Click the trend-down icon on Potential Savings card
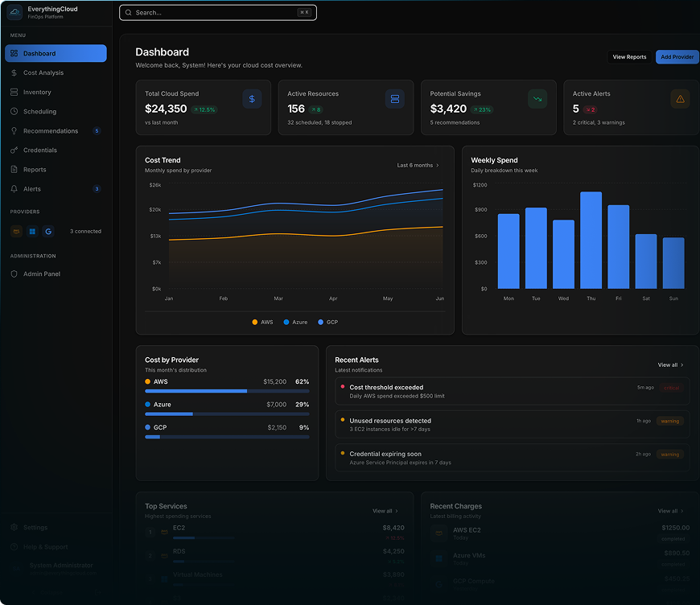 pos(537,99)
